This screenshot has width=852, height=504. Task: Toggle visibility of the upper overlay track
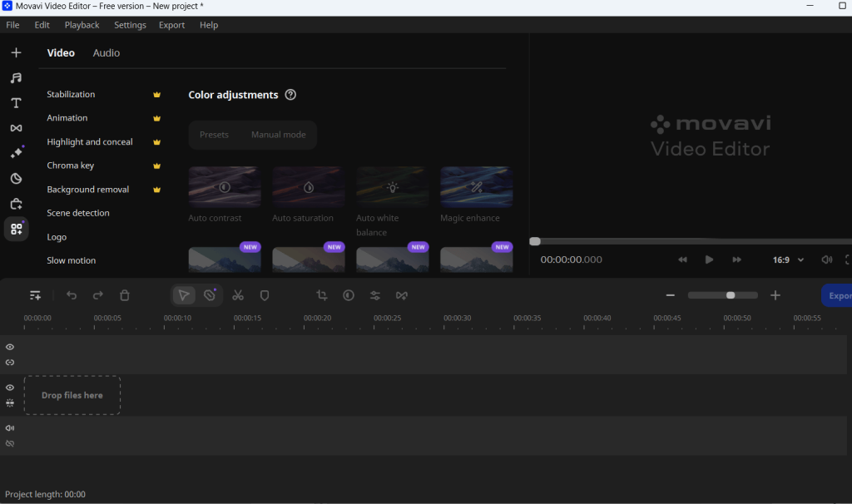(x=10, y=347)
